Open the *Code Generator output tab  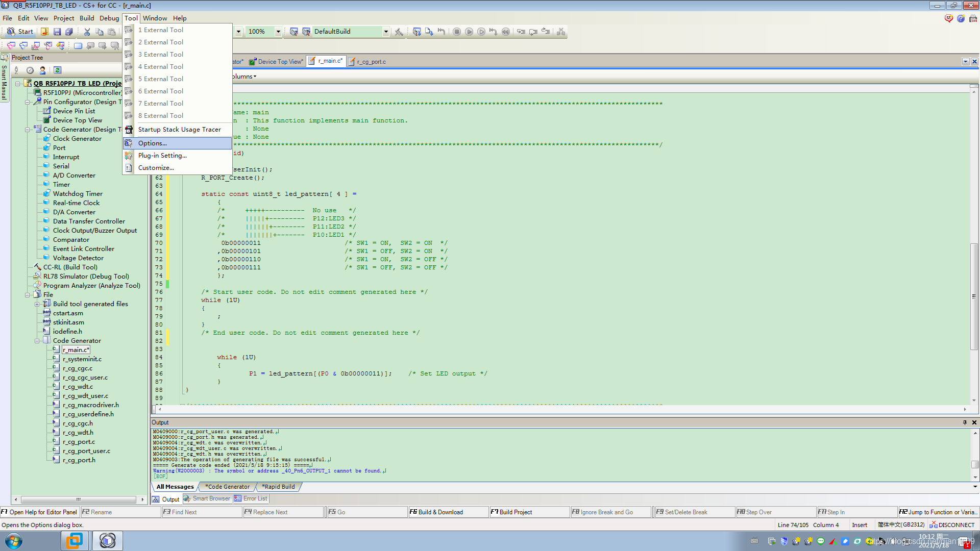pos(227,487)
